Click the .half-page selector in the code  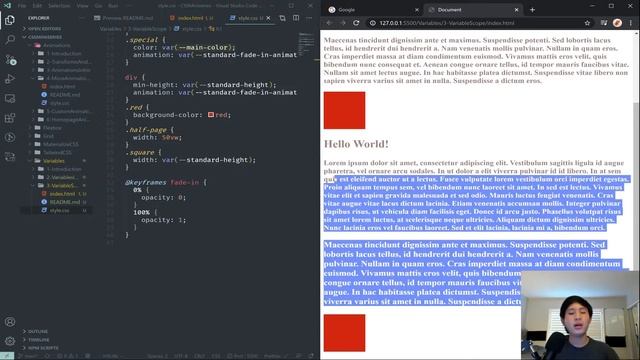coord(146,130)
